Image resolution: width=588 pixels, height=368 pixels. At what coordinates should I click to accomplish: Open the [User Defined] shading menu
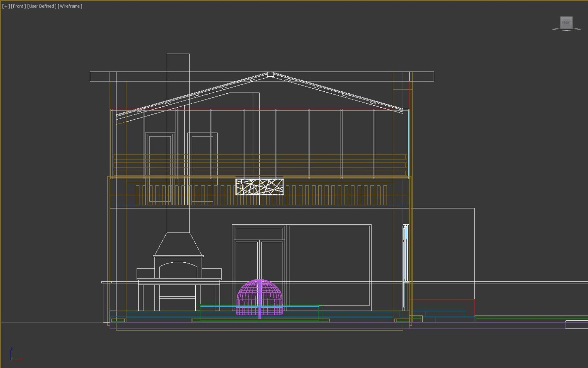(x=42, y=6)
